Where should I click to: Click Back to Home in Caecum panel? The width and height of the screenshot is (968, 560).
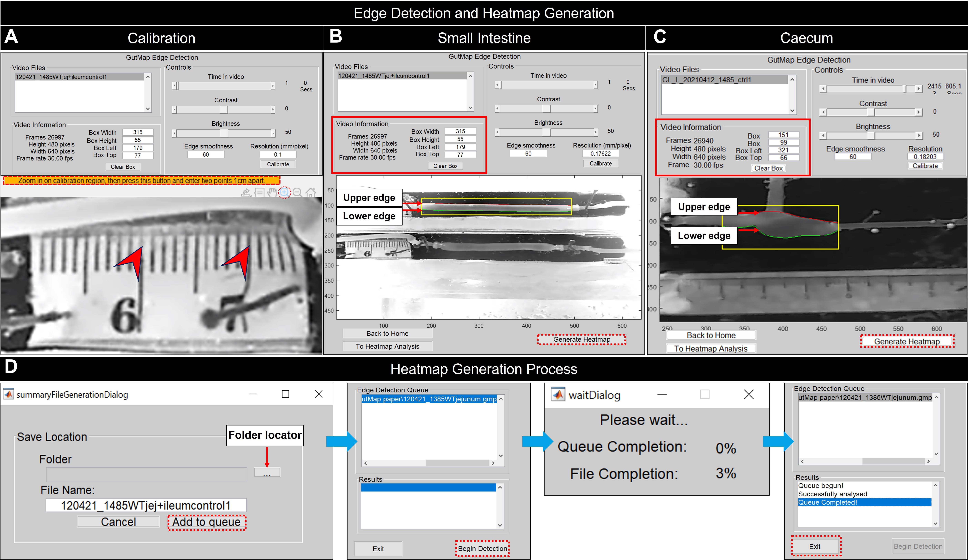711,335
